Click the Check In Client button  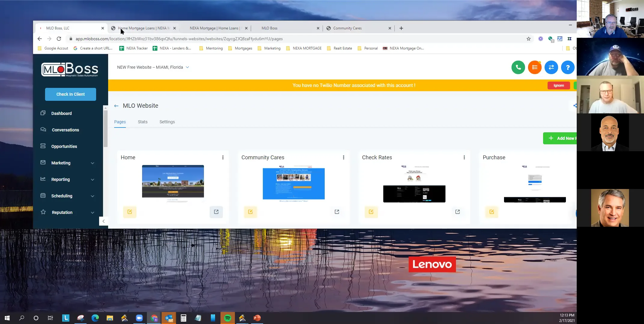[70, 94]
